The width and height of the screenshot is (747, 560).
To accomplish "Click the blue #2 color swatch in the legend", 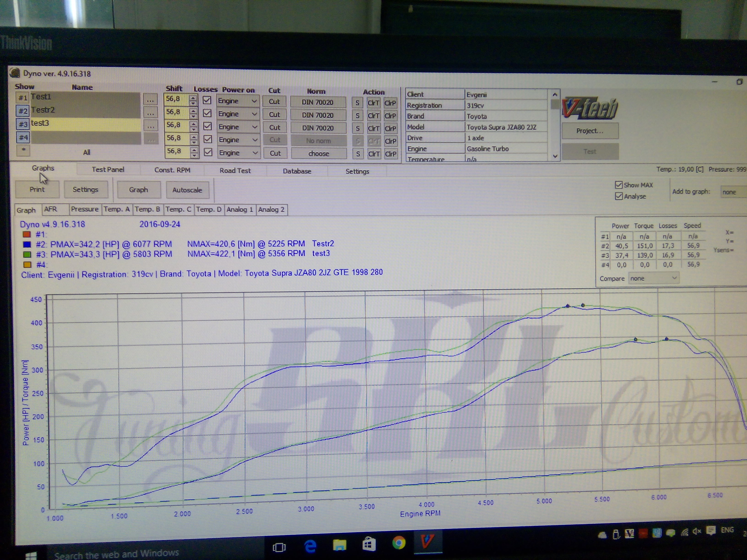I will [27, 244].
